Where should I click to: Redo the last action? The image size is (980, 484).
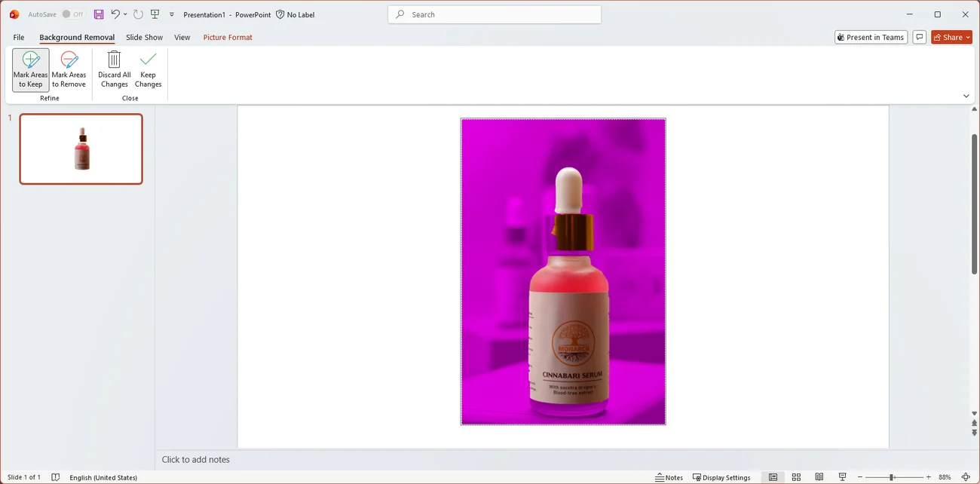[x=138, y=14]
